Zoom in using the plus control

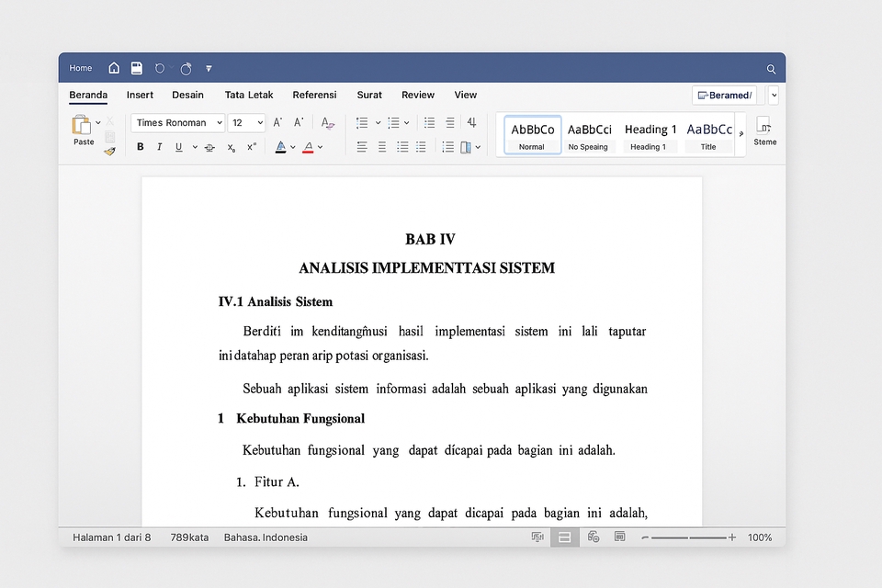730,537
